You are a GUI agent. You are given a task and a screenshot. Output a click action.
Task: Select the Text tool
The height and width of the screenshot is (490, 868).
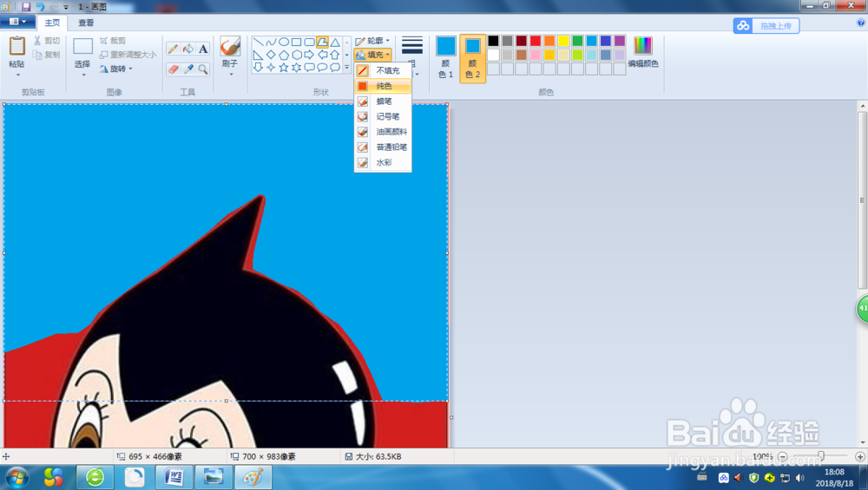[203, 49]
